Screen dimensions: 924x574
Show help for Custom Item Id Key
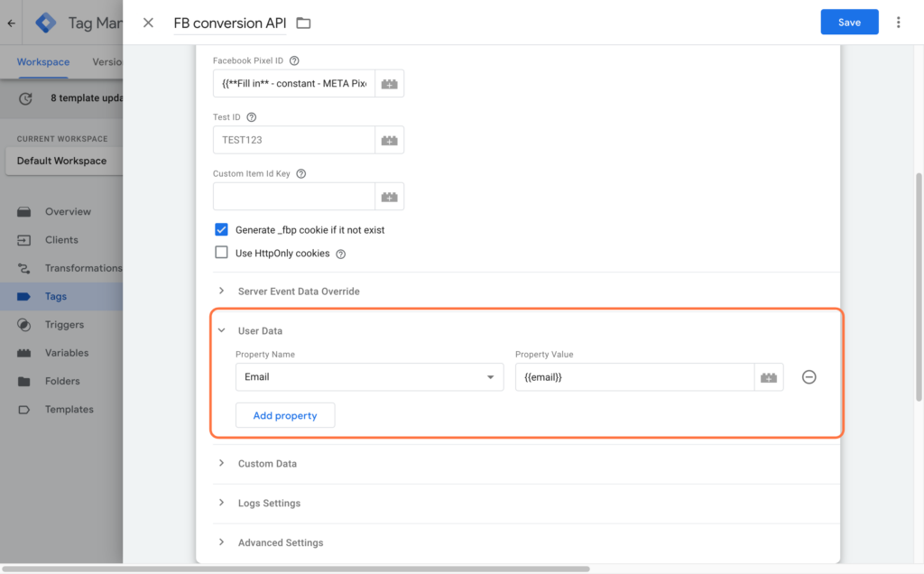(x=301, y=174)
